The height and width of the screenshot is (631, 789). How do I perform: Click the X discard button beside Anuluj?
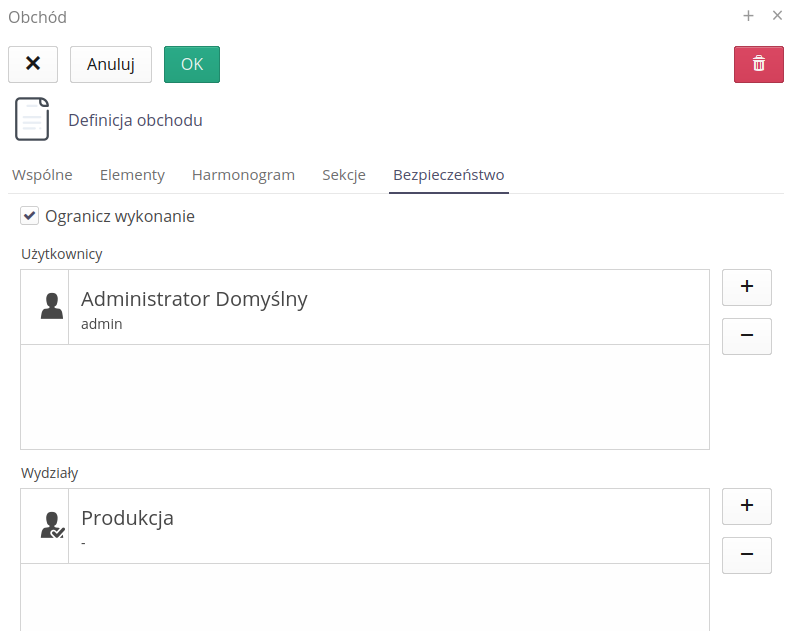[x=33, y=64]
